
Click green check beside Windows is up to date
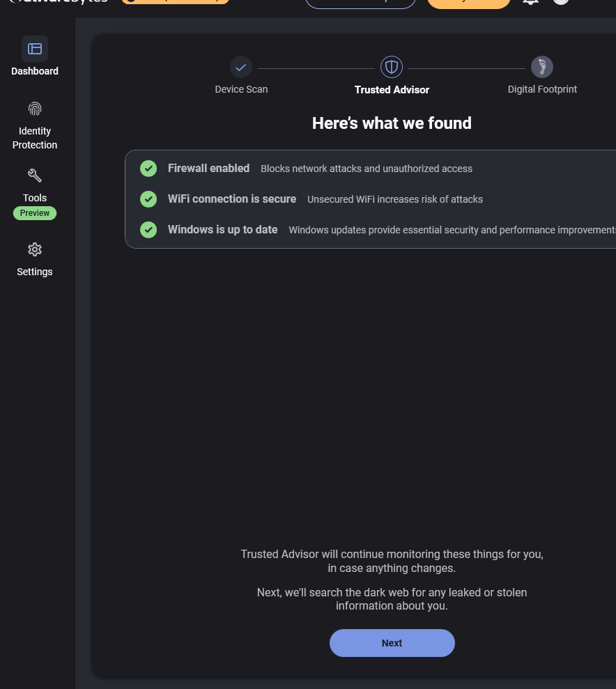coord(148,229)
